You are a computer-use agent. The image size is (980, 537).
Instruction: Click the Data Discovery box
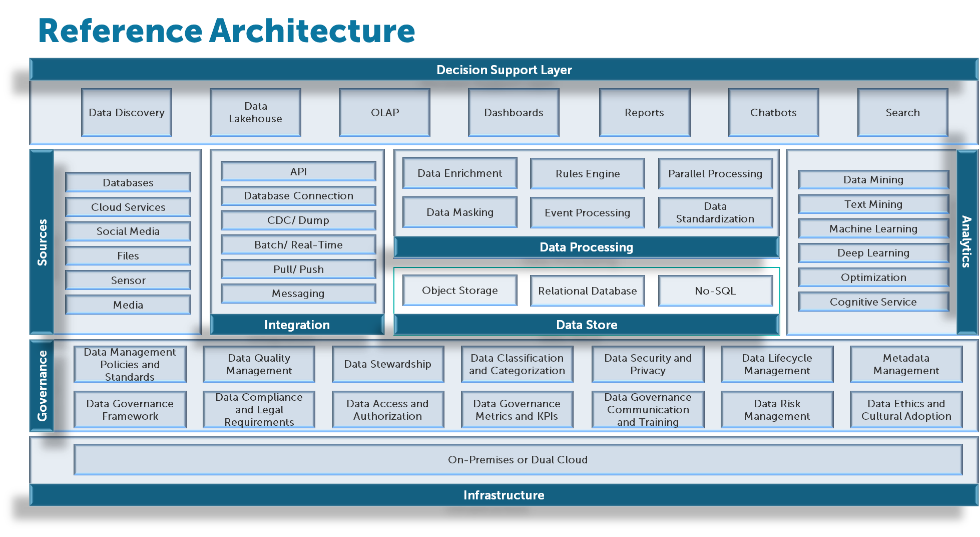click(127, 112)
